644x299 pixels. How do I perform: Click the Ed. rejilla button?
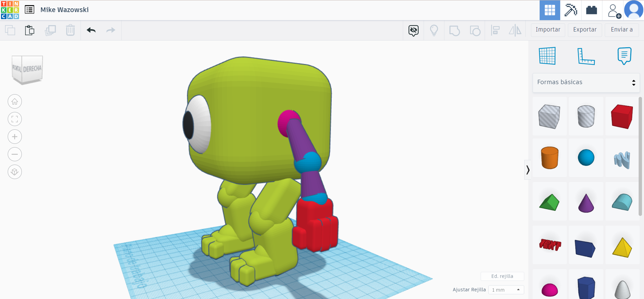[x=502, y=276]
